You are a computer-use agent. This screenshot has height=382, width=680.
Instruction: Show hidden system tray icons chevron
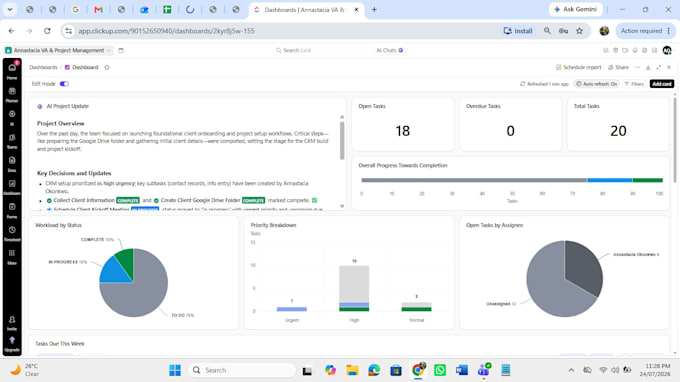tap(571, 370)
